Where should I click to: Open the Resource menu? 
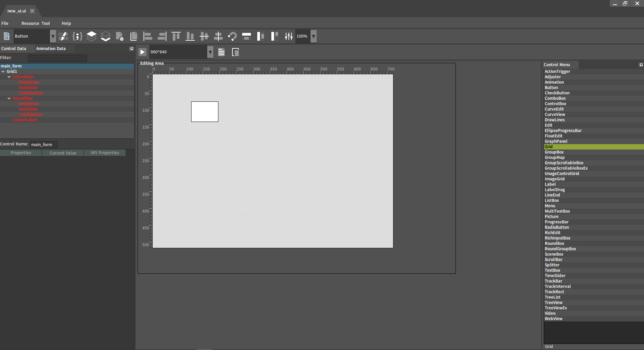click(30, 24)
